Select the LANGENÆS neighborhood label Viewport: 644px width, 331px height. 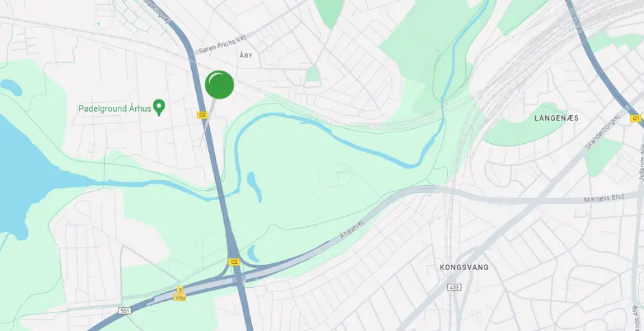[556, 118]
